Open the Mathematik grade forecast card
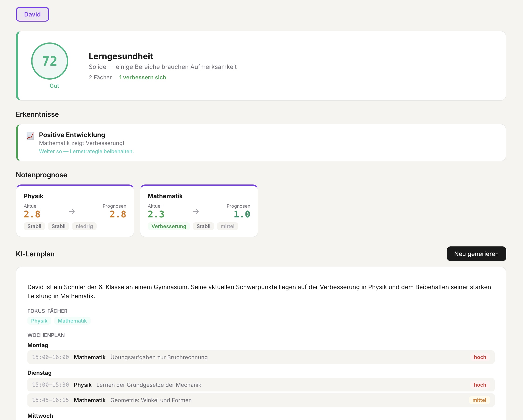Screen dimensions: 523x420 [x=199, y=196]
